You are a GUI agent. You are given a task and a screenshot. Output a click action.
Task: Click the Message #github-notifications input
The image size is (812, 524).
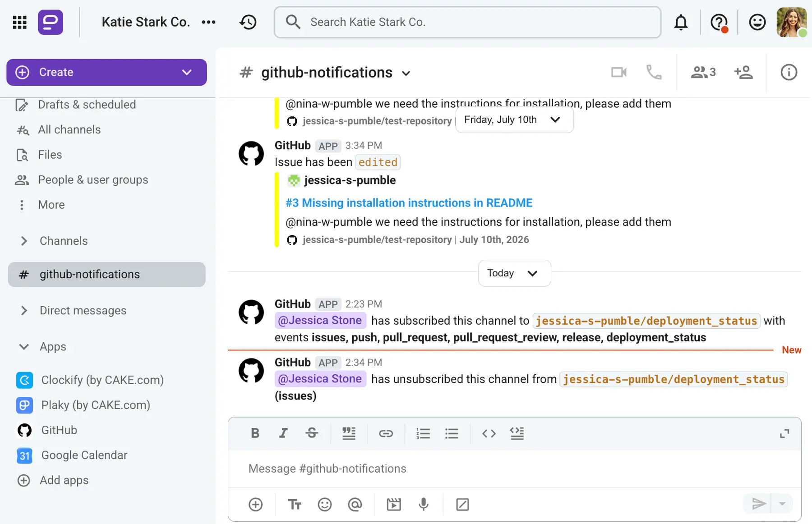515,469
